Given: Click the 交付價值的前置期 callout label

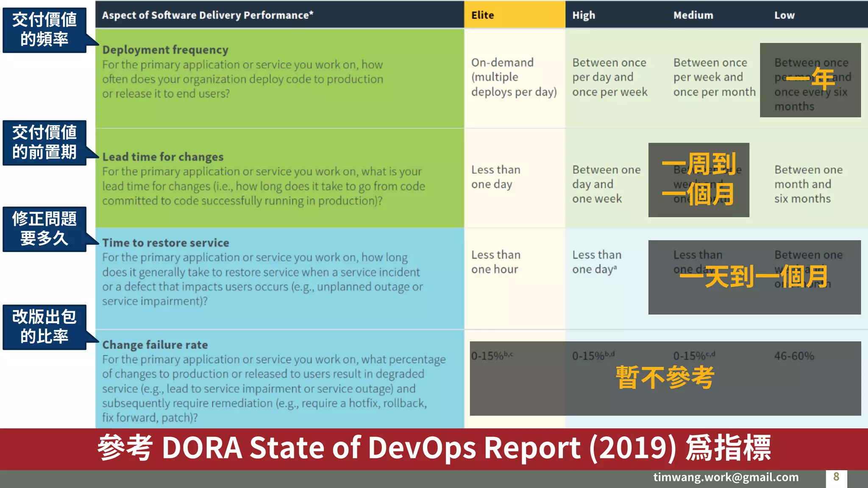Looking at the screenshot, I should [x=45, y=143].
